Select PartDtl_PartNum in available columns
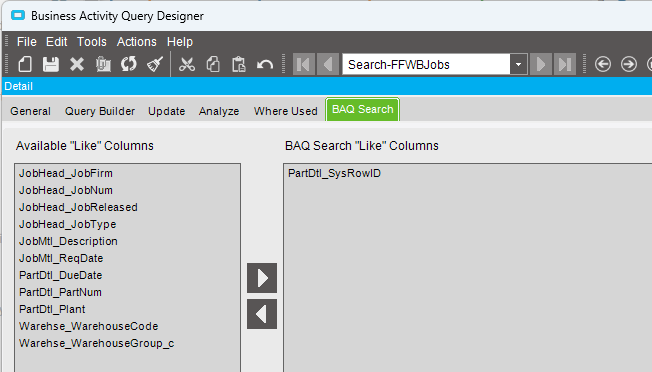 pos(60,293)
